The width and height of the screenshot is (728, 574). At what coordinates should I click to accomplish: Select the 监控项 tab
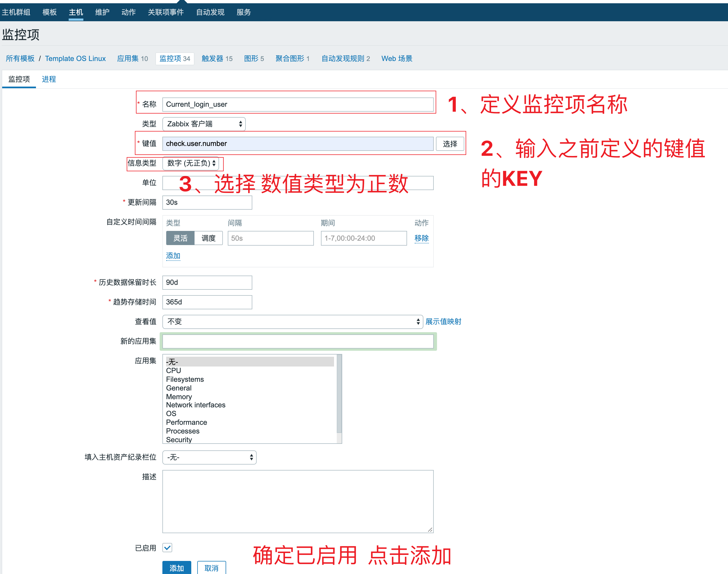[19, 79]
